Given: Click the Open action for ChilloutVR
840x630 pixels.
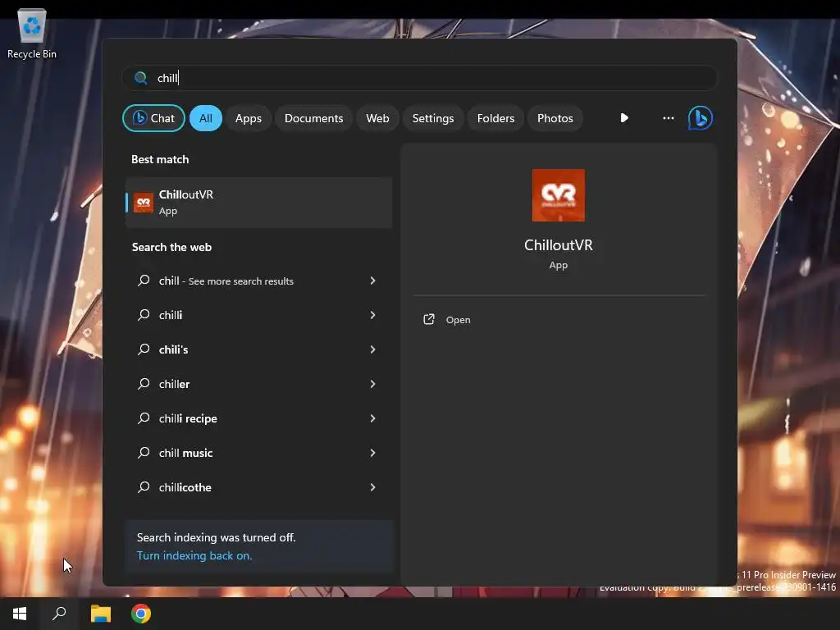Looking at the screenshot, I should click(458, 320).
